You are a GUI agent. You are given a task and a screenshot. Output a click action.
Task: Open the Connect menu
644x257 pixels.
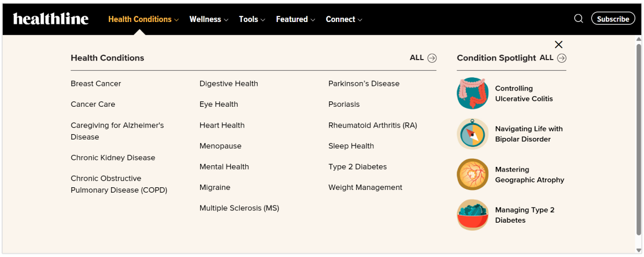pyautogui.click(x=344, y=19)
